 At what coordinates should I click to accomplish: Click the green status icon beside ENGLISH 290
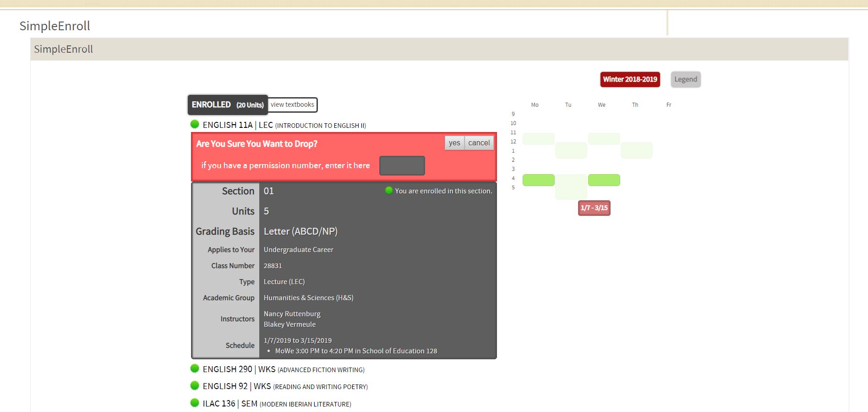[195, 368]
